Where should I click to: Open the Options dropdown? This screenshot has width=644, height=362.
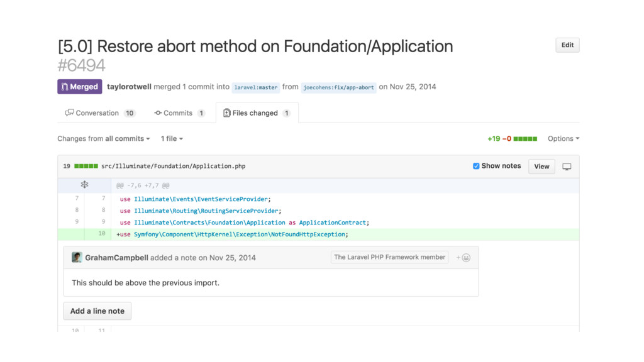pos(563,139)
